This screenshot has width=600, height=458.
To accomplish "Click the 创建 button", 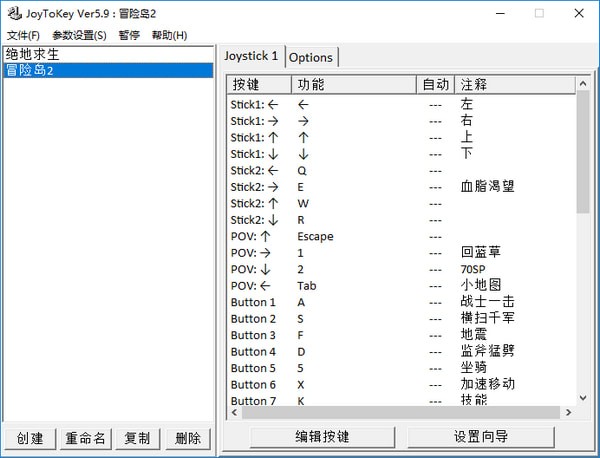I will coord(30,438).
